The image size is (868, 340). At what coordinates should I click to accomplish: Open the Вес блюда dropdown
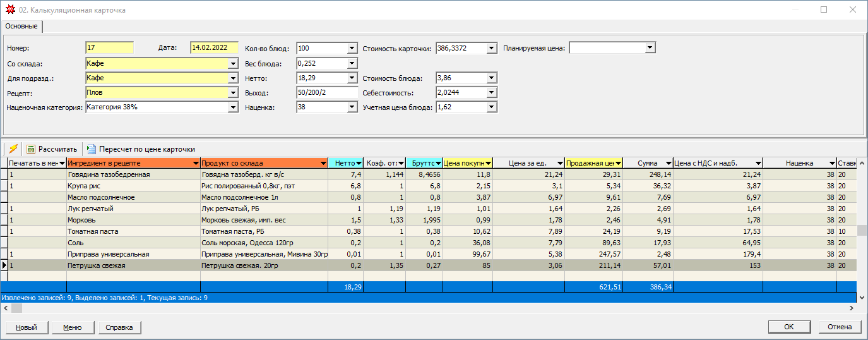[352, 63]
